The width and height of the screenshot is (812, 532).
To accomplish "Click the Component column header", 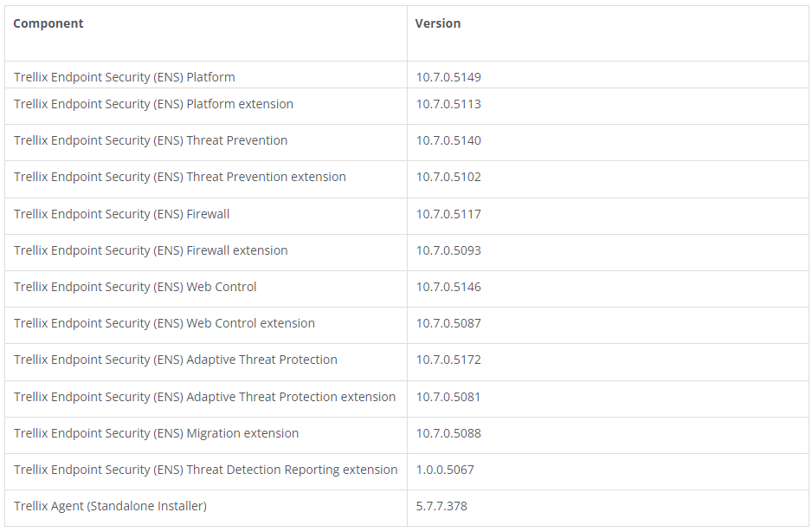I will click(48, 23).
